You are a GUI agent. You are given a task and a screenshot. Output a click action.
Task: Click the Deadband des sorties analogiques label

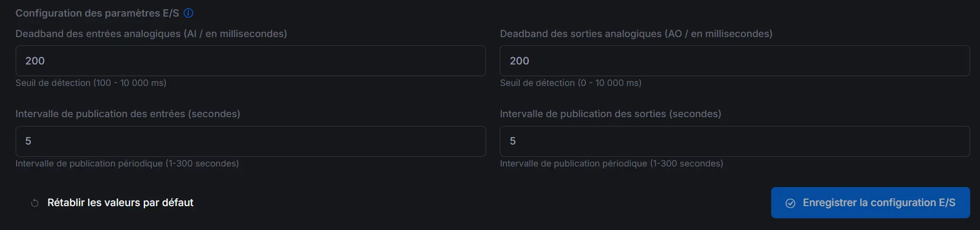[x=636, y=34]
